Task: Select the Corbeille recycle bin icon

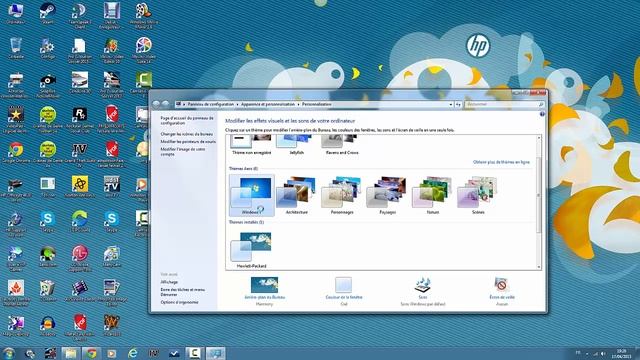Action: [x=16, y=48]
